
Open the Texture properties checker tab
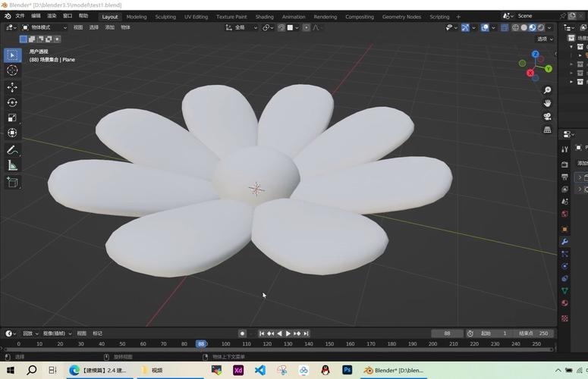(564, 318)
